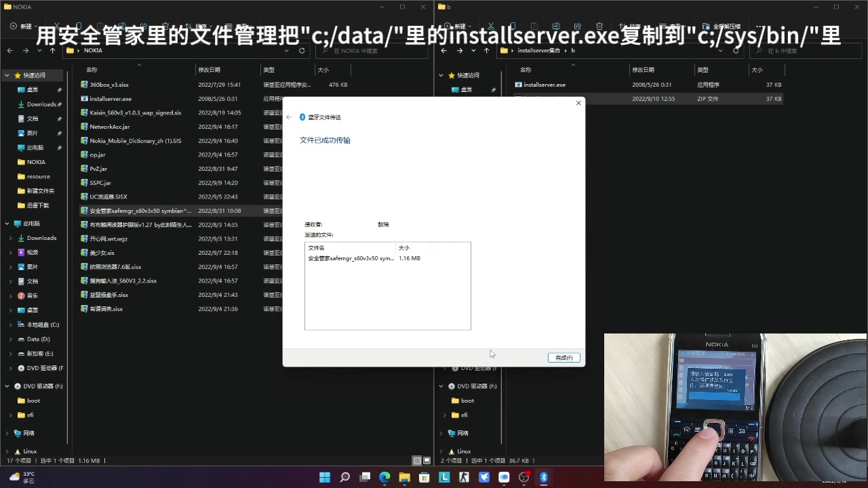The image size is (868, 488).
Task: Click SSPC.jar file icon
Action: [84, 183]
